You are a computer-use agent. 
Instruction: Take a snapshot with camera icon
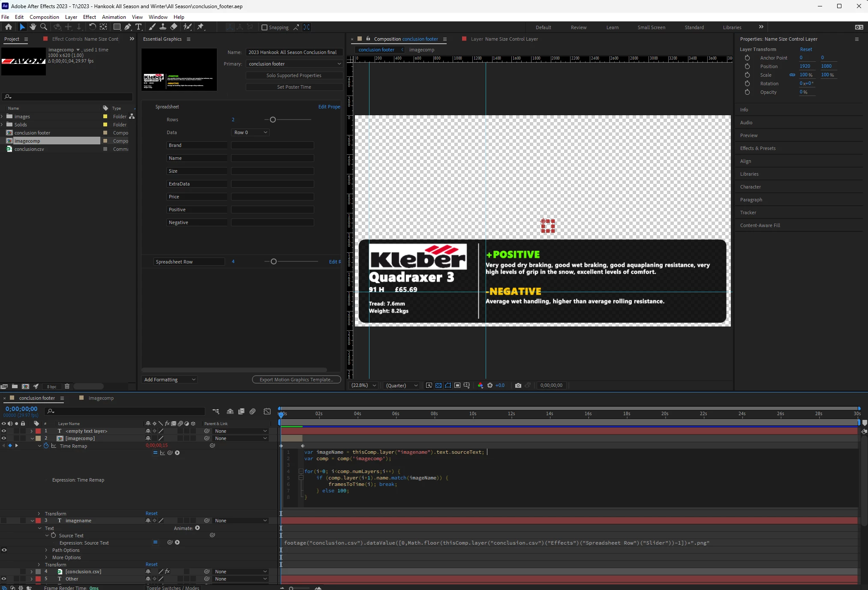(x=518, y=385)
